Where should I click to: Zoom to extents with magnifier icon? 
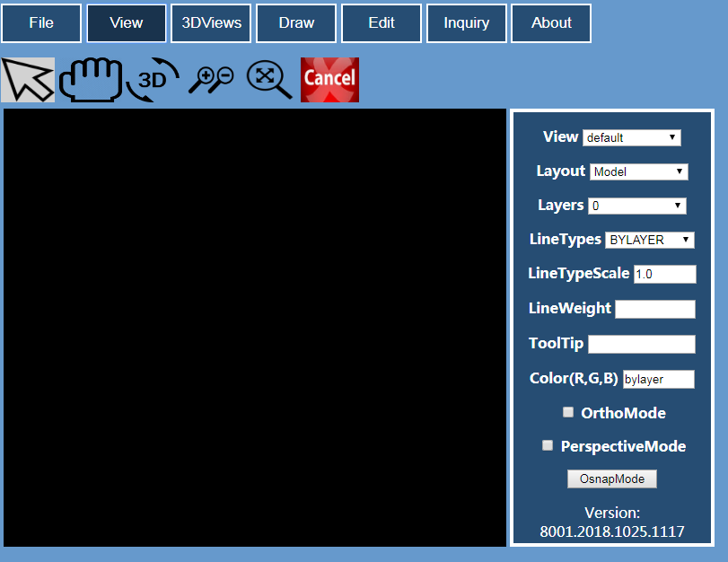pos(269,79)
